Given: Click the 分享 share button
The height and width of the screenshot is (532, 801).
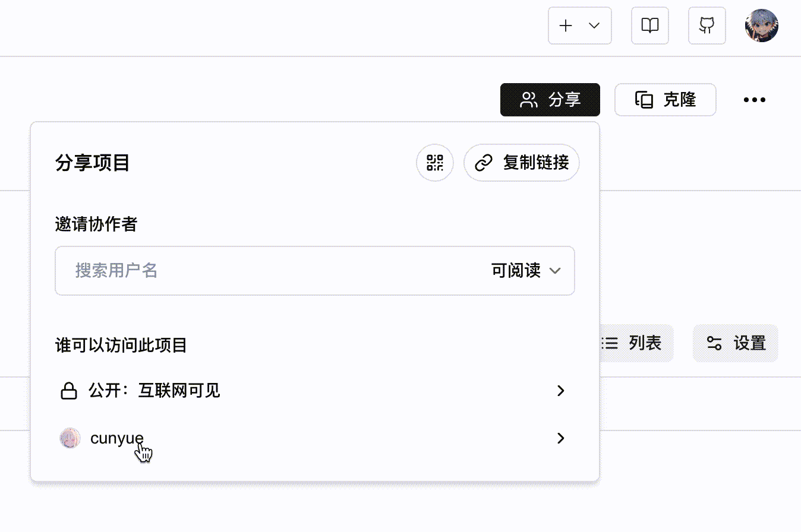Looking at the screenshot, I should [x=550, y=100].
